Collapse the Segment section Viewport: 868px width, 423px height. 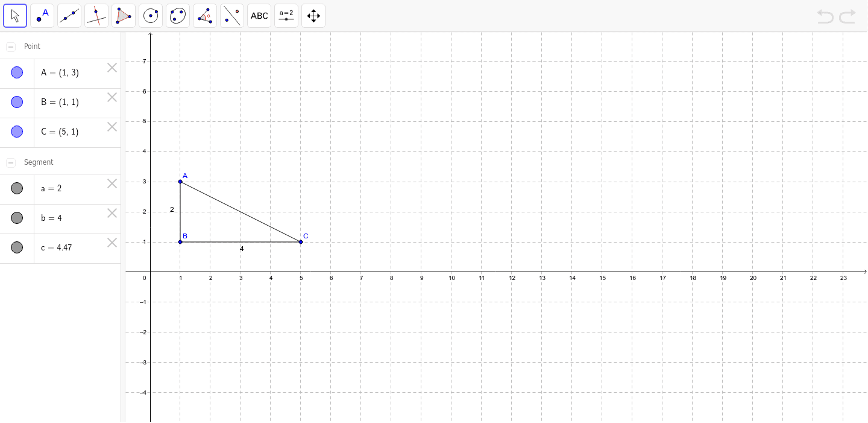coord(10,162)
